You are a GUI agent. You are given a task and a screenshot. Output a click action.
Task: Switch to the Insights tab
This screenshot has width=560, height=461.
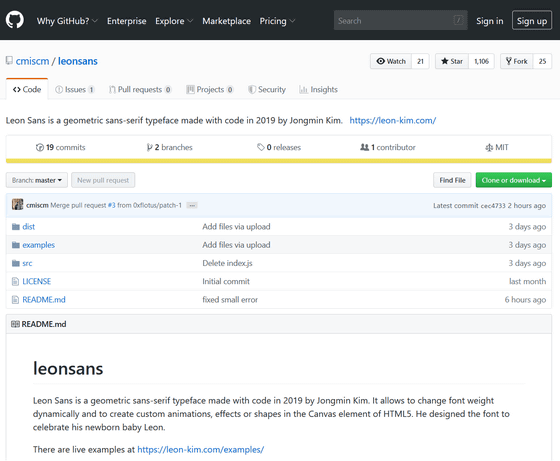coord(318,89)
